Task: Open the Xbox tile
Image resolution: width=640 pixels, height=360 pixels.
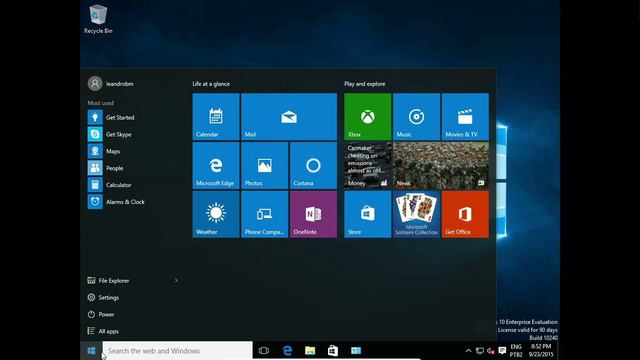Action: tap(368, 117)
